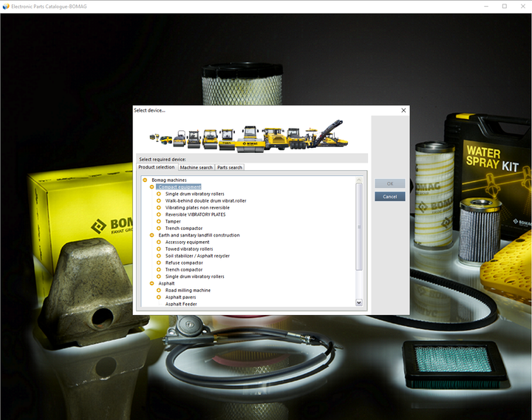Expand Soil stabilizer / Asphalt recycler node
Viewport: 532px width, 420px height.
[158, 256]
